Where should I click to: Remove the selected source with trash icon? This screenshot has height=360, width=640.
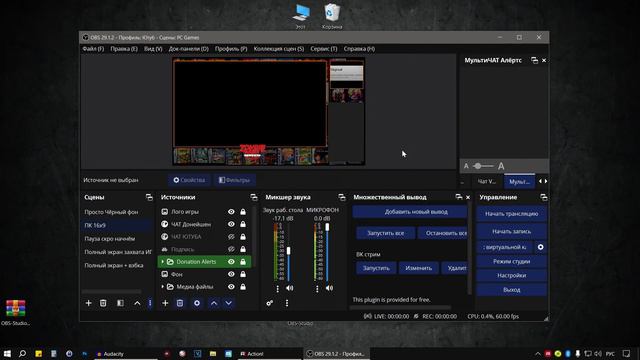point(180,303)
